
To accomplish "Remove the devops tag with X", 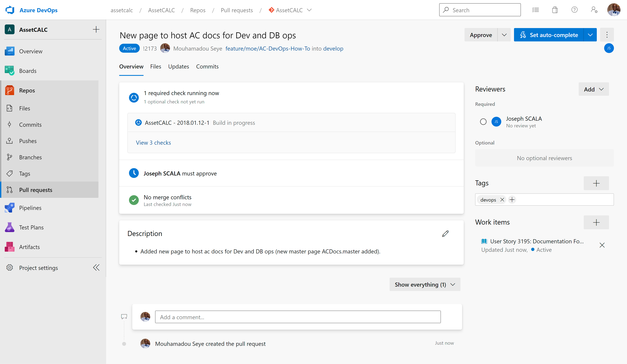I will point(502,200).
